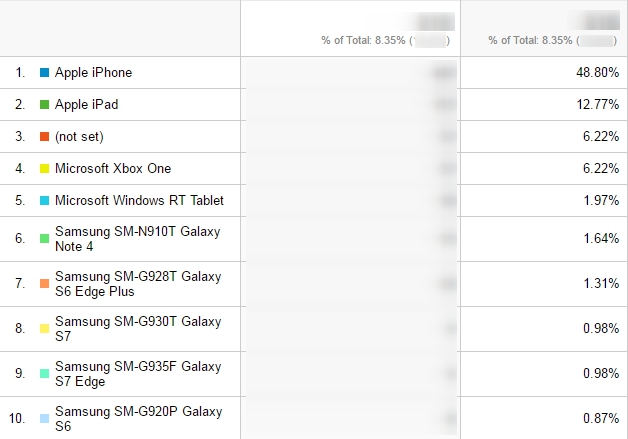Select the pale yellow swatch for SM-G930T Galaxy S7
The height and width of the screenshot is (439, 628).
pyautogui.click(x=44, y=329)
